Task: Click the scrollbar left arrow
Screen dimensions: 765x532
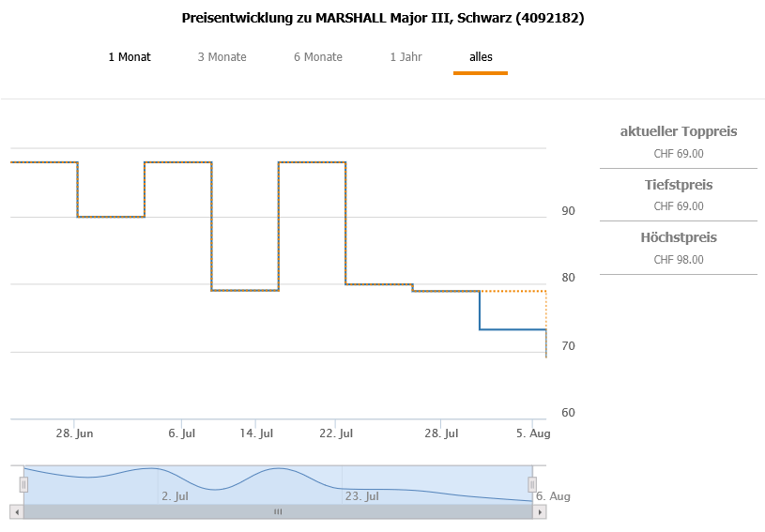Action: pos(16,511)
